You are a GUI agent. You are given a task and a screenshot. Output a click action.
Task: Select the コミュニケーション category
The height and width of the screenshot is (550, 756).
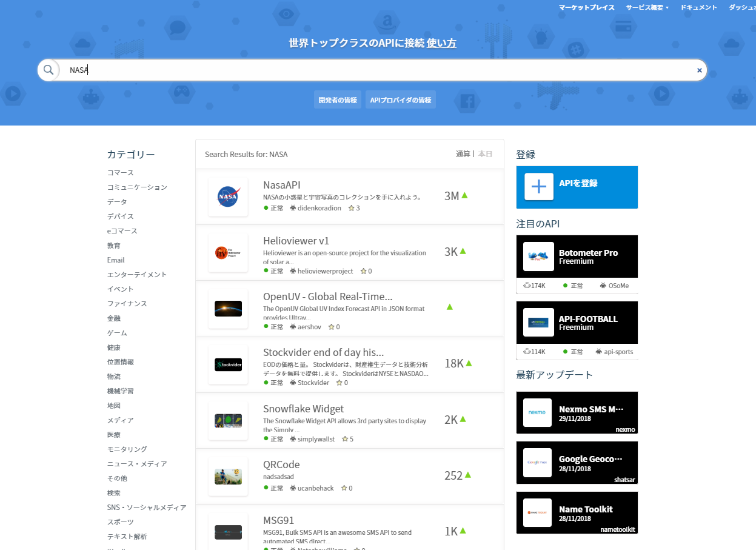pyautogui.click(x=137, y=187)
